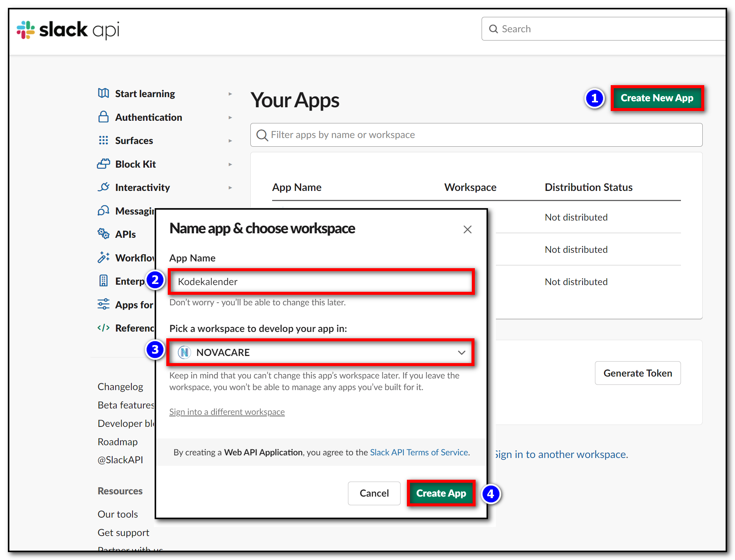The image size is (735, 560).
Task: Click the Kodekalender App Name field
Action: click(x=321, y=282)
